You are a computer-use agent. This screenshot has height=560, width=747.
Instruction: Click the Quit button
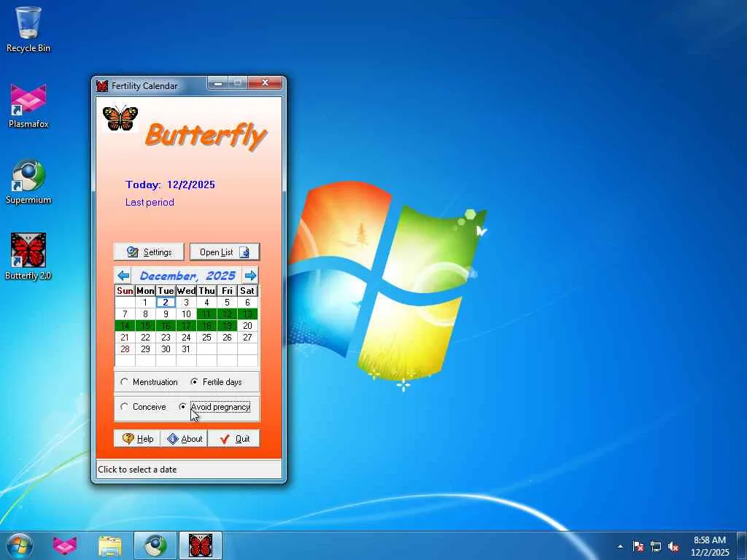pyautogui.click(x=234, y=438)
